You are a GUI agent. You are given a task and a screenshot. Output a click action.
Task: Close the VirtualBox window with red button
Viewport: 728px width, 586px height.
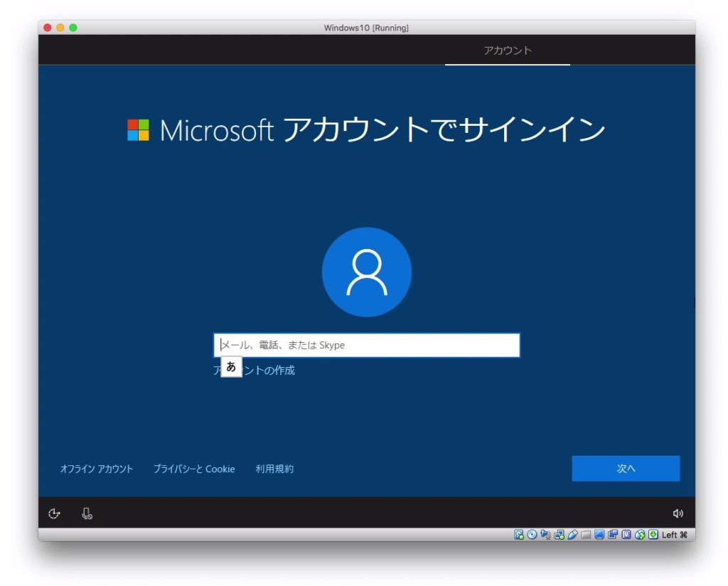48,28
